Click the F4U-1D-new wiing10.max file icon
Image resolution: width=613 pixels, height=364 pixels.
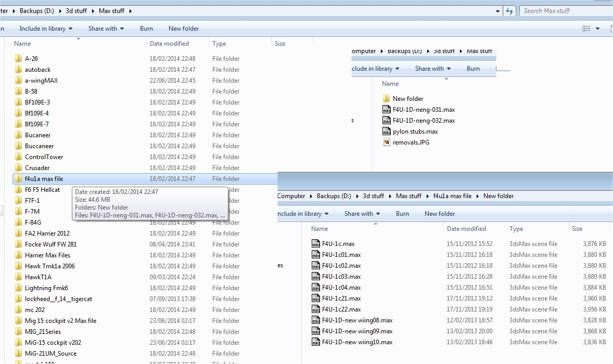[x=315, y=342]
